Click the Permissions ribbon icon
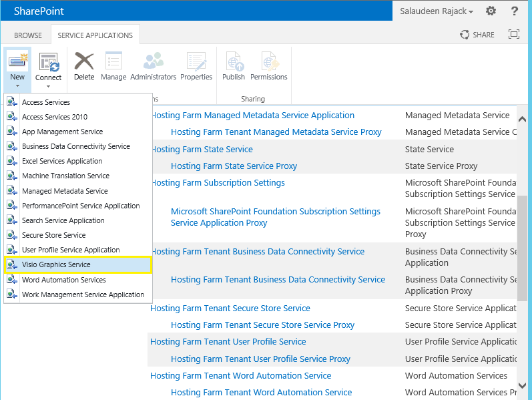This screenshot has height=400, width=532. (269, 61)
